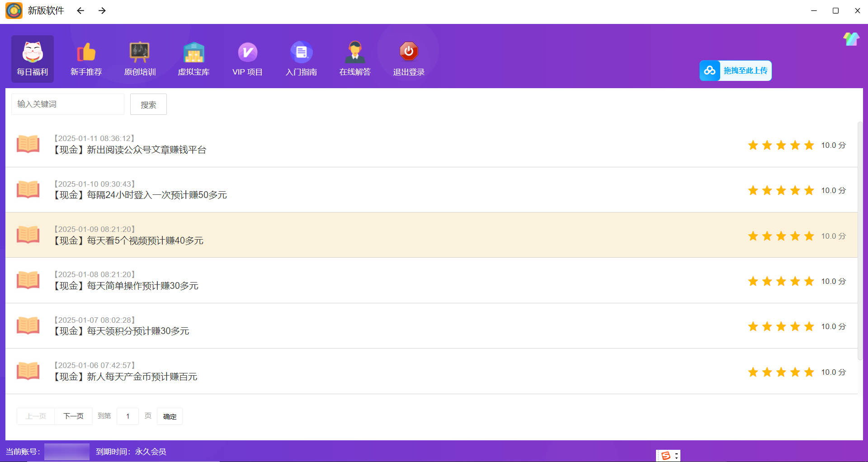Confirm page jump with 确定 button
This screenshot has height=462, width=868.
(x=170, y=416)
